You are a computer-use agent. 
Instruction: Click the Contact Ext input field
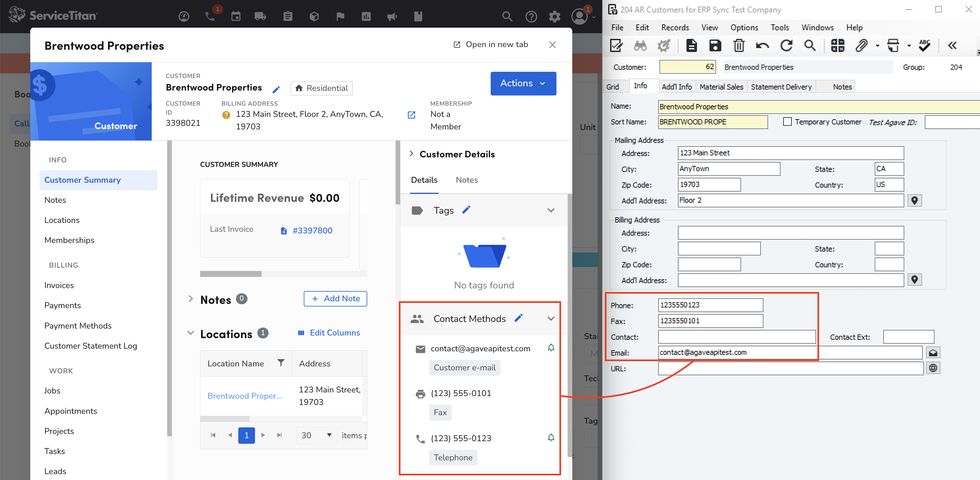point(909,337)
